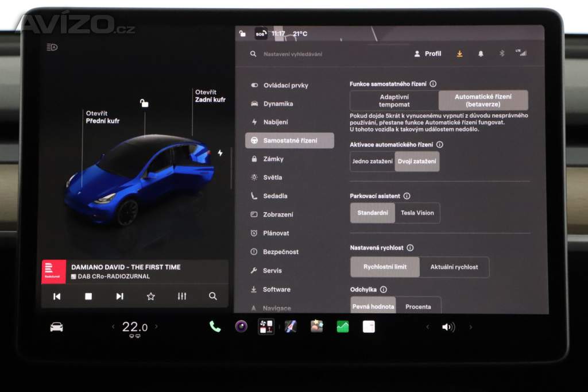
Task: Select Rychlostní limit speed option
Action: pos(385,267)
